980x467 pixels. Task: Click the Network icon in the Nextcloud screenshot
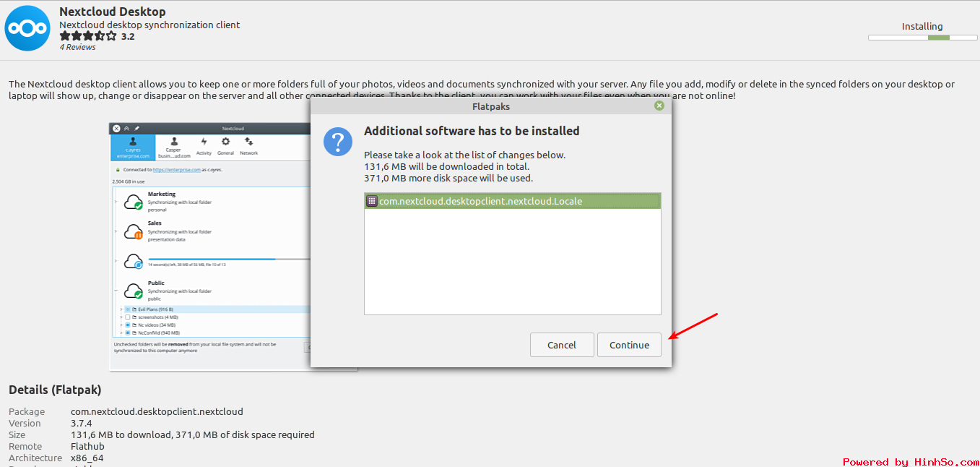248,142
